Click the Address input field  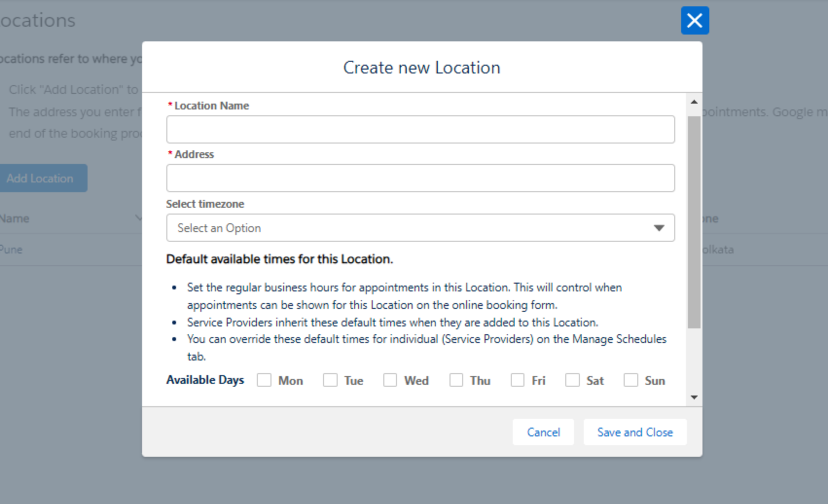[x=420, y=178]
